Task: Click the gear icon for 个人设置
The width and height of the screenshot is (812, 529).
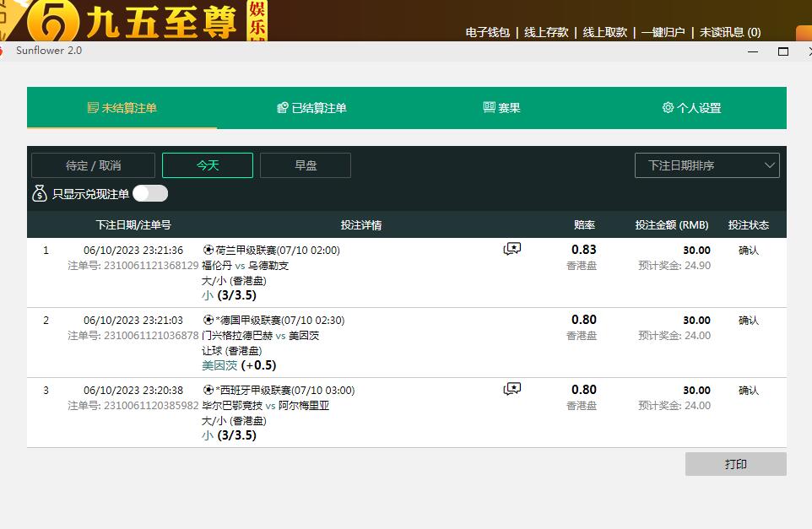Action: (x=668, y=108)
